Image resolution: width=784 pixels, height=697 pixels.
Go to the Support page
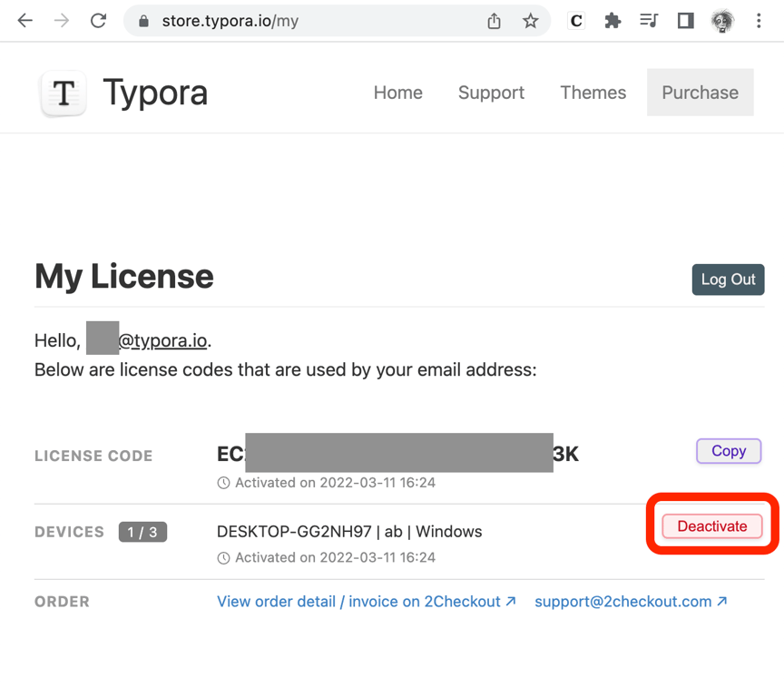pos(491,93)
